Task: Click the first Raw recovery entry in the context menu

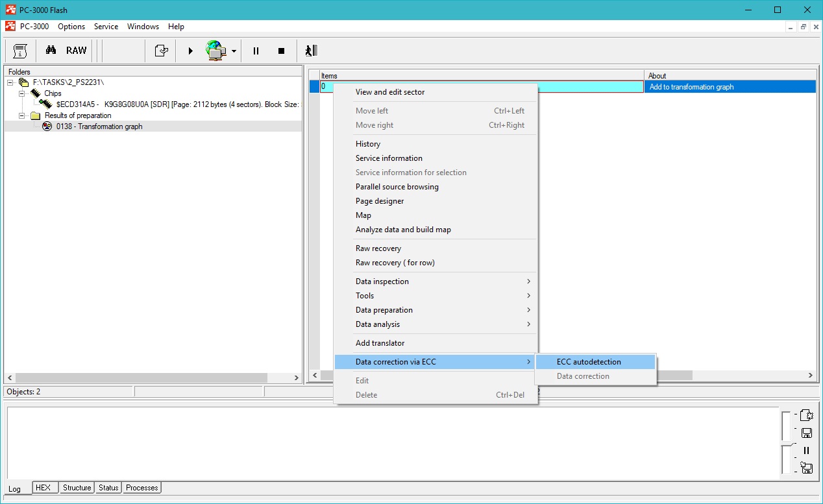Action: (x=436, y=248)
